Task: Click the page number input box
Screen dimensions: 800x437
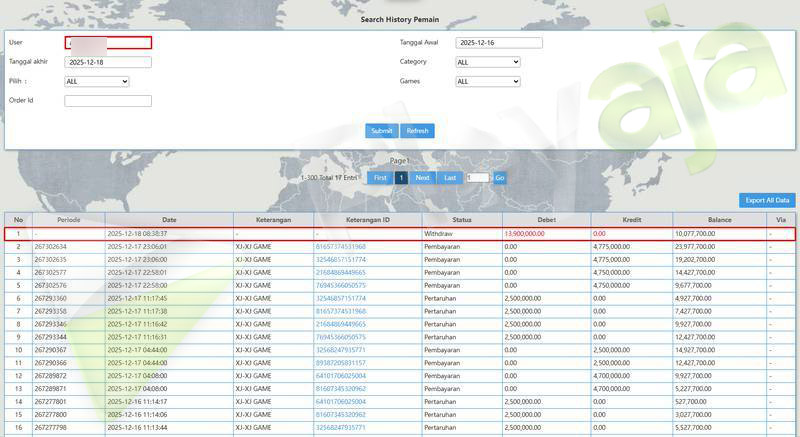Action: [477, 177]
